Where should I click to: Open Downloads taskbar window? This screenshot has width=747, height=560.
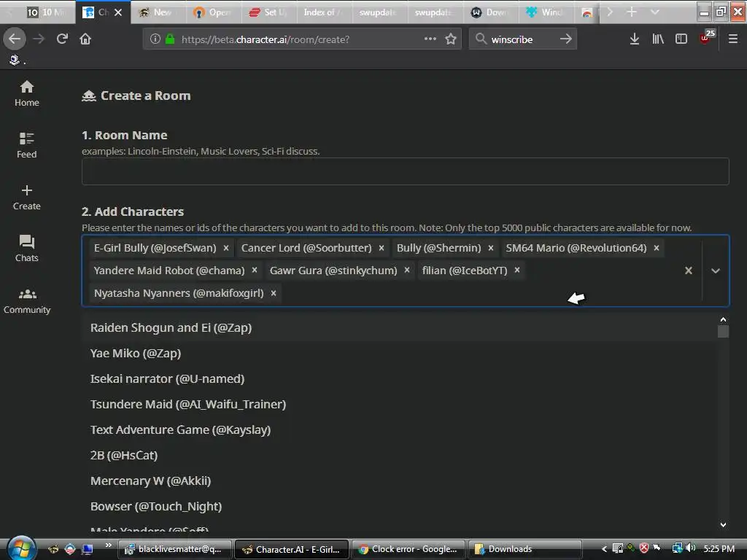pos(525,549)
